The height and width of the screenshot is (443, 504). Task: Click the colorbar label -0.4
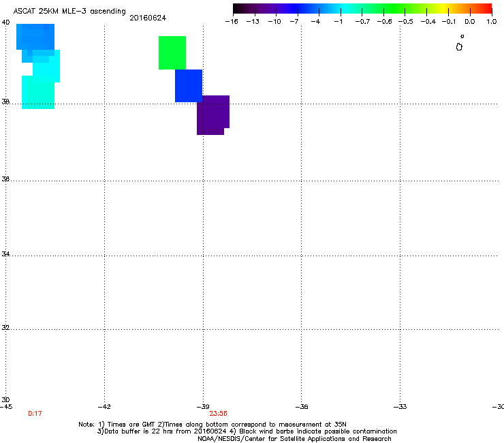[x=428, y=22]
